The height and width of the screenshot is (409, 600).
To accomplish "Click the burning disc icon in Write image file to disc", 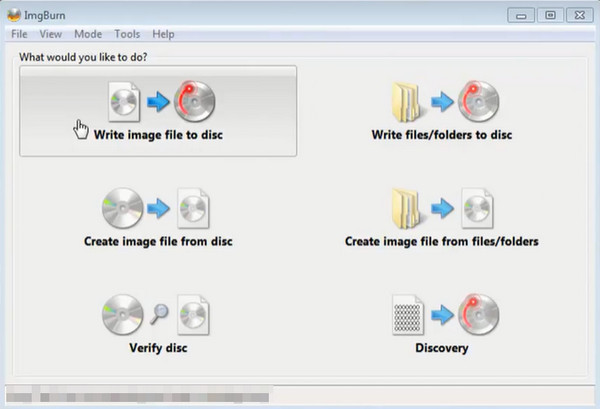I will [194, 101].
